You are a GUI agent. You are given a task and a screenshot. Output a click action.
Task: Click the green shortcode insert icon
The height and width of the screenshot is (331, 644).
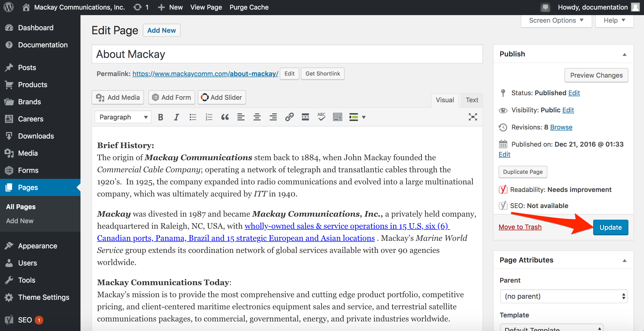pyautogui.click(x=354, y=117)
